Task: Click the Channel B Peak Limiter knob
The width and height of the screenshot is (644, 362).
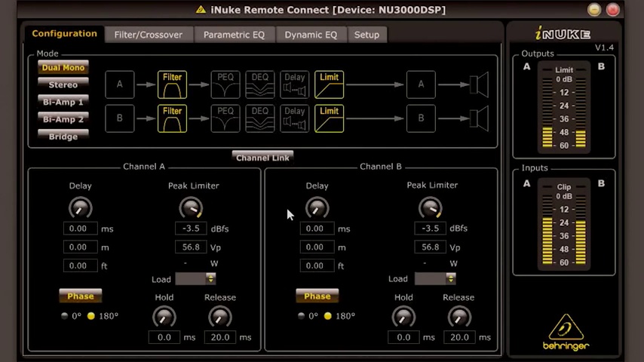Action: point(430,208)
